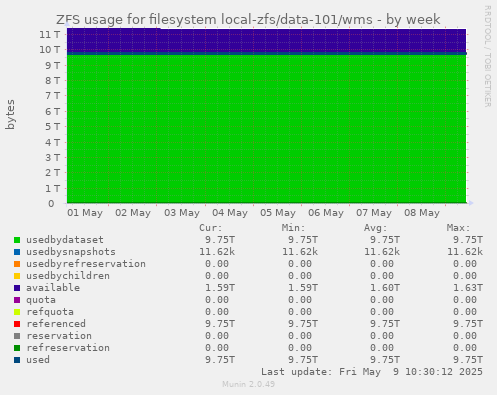The height and width of the screenshot is (395, 497).
Task: Click the usedbysnapshots blue color swatch
Action: coord(17,252)
